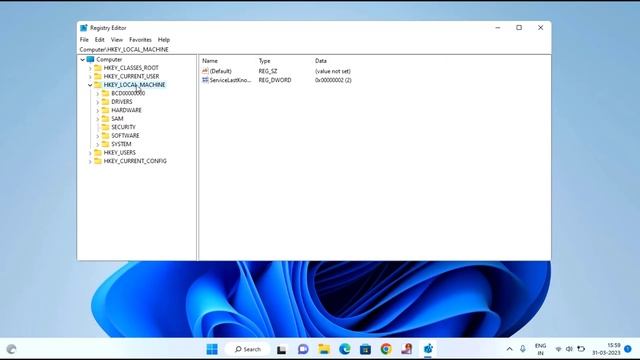Expand the BCD00000000 subkey

(x=98, y=93)
